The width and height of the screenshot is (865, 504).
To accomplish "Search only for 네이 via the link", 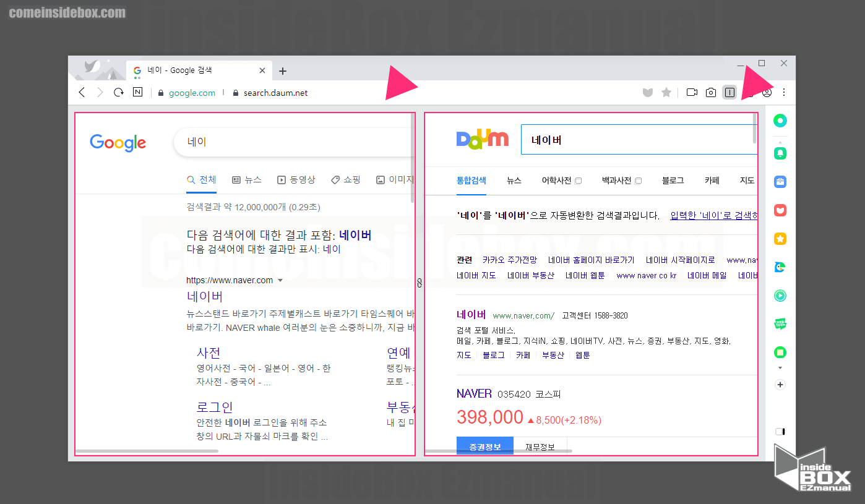I will coord(332,249).
